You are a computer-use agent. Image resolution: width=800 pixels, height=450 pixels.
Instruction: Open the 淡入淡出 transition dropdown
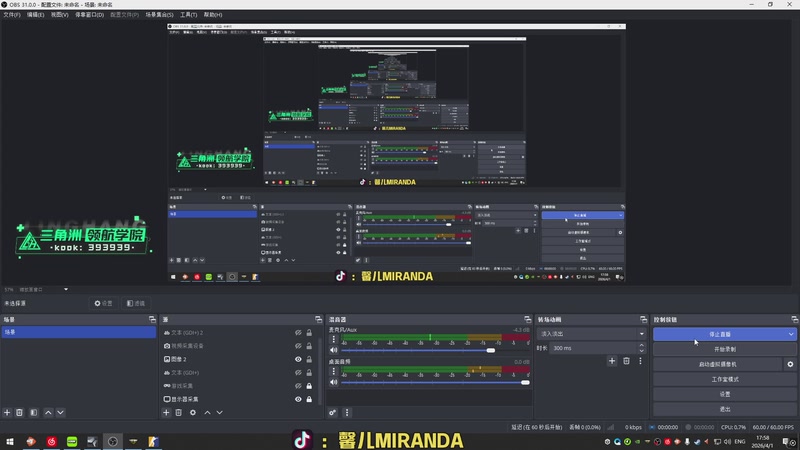click(591, 334)
